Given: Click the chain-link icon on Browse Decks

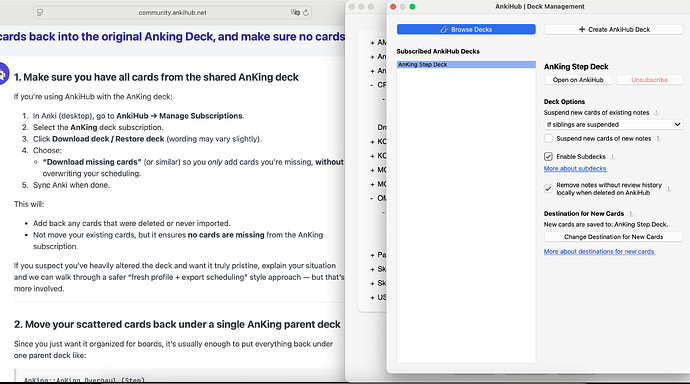Looking at the screenshot, I should (444, 29).
